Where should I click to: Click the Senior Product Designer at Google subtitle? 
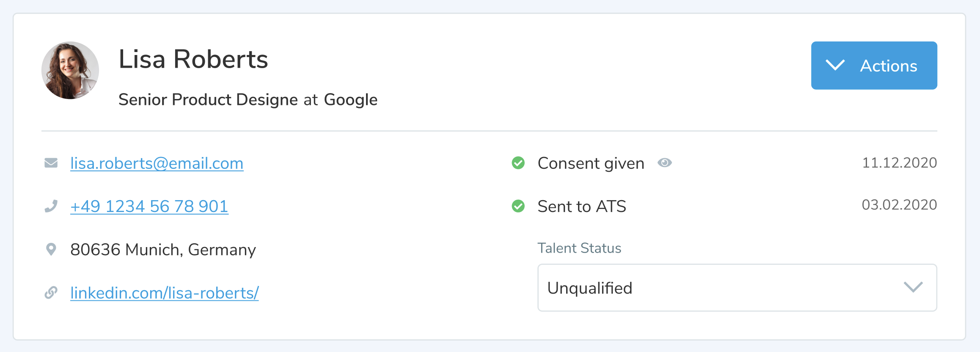248,100
